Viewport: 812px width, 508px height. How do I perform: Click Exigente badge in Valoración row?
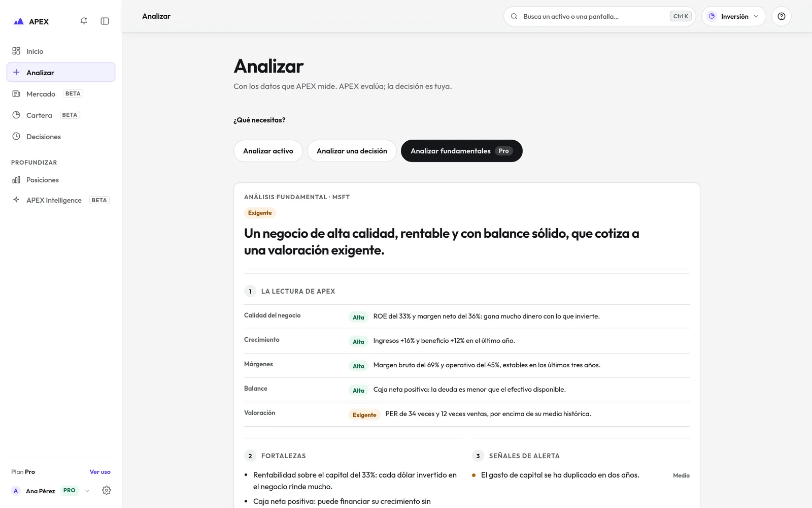pyautogui.click(x=364, y=415)
